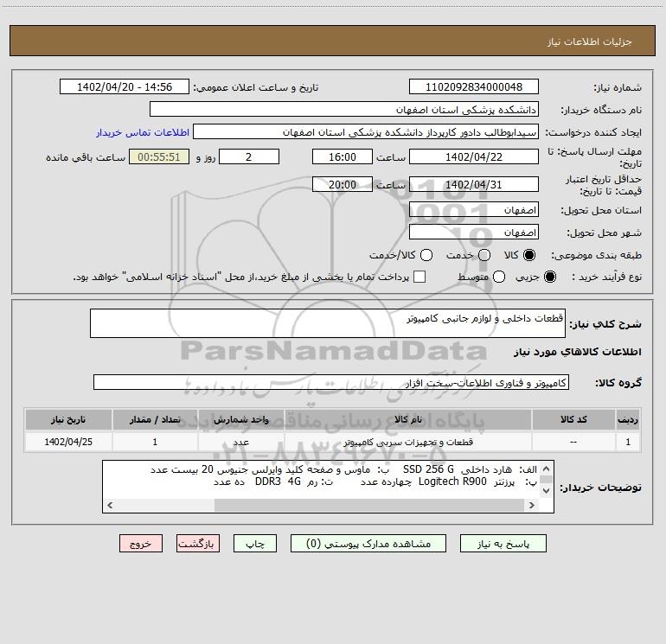Click the واحد شمارش column header
Screen dimensions: 666x644
[x=240, y=419]
